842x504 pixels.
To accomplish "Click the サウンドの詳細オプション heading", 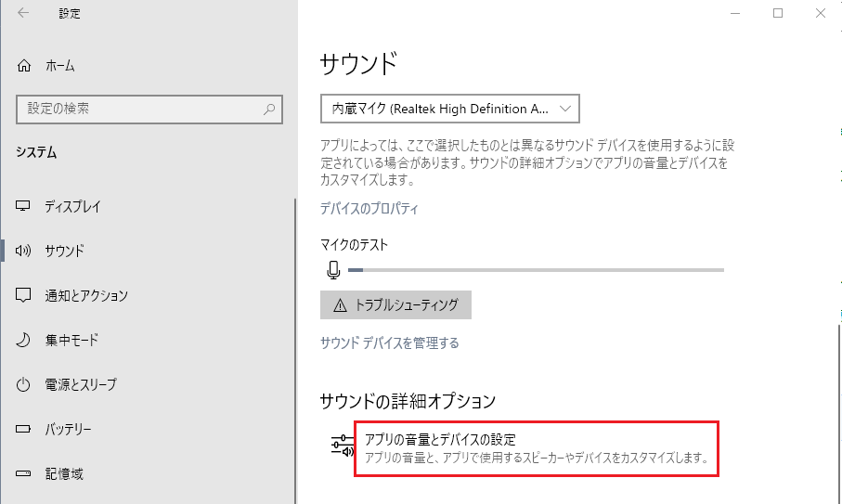I will pyautogui.click(x=408, y=401).
